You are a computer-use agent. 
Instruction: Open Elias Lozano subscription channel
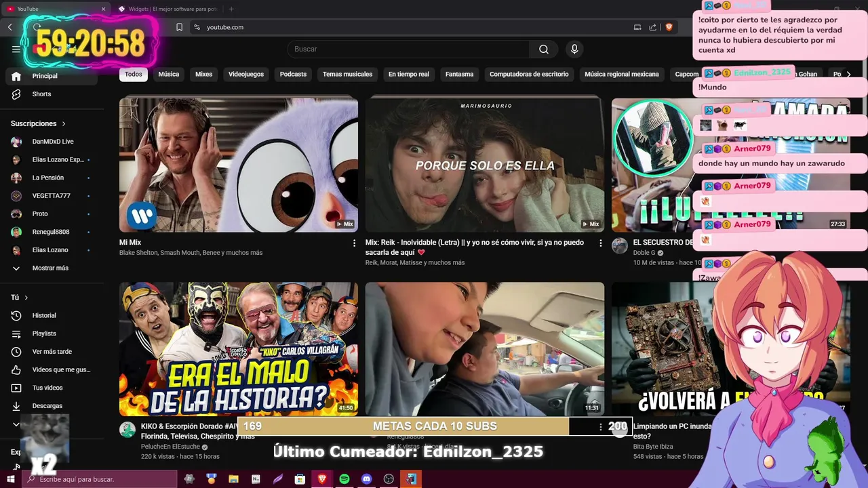point(52,250)
